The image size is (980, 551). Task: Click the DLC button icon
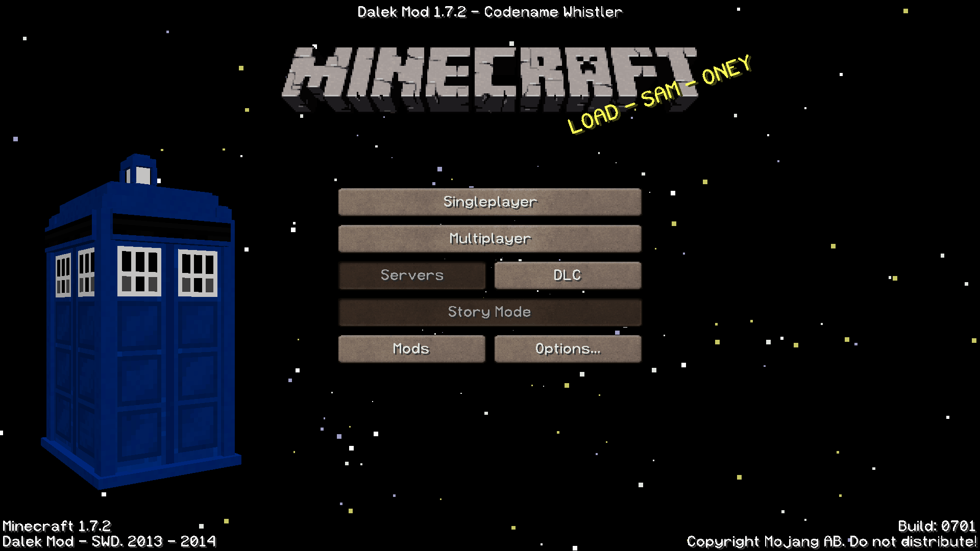click(x=568, y=275)
